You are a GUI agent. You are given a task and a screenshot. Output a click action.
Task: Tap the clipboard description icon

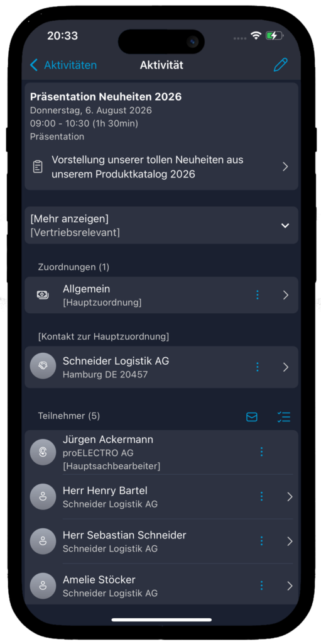coord(38,167)
